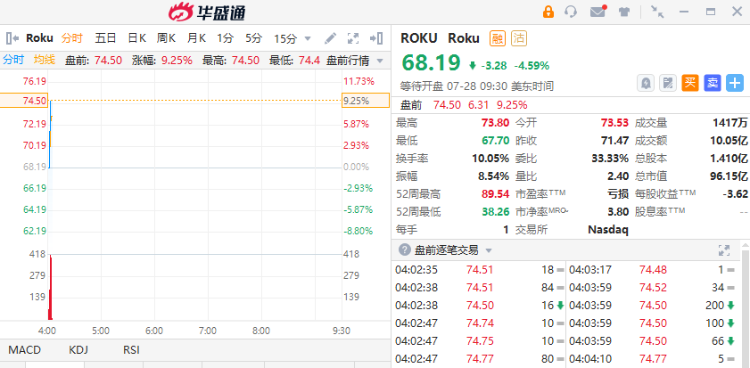This screenshot has width=750, height=368.
Task: Expand the tick trades panel icon
Action: click(724, 250)
